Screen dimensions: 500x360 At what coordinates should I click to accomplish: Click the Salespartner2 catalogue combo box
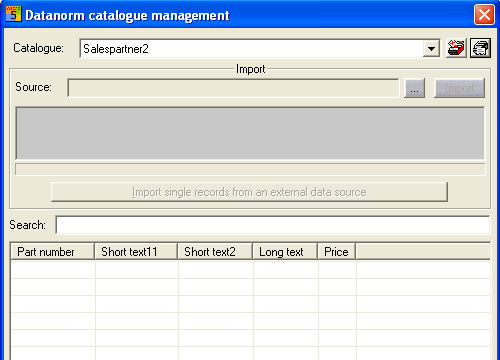[260, 49]
